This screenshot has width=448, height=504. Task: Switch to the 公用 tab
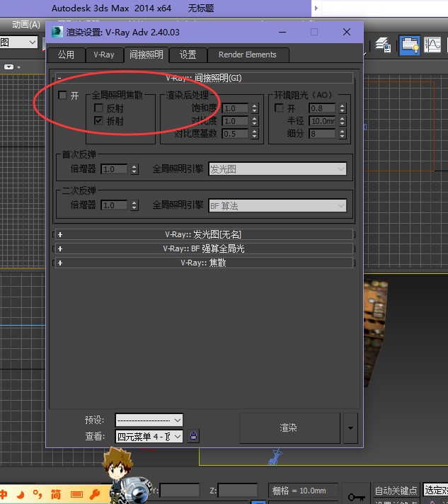(x=67, y=55)
